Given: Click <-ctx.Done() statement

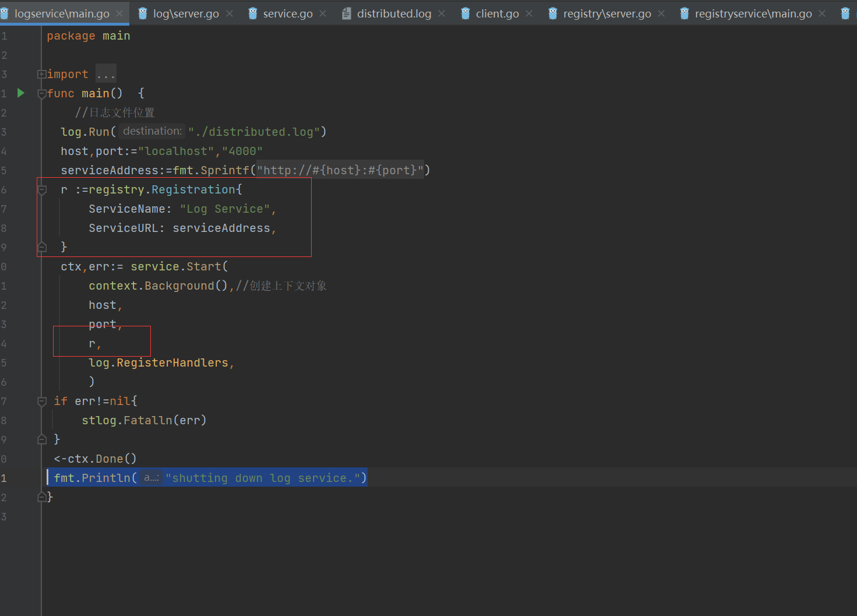Looking at the screenshot, I should (x=95, y=459).
